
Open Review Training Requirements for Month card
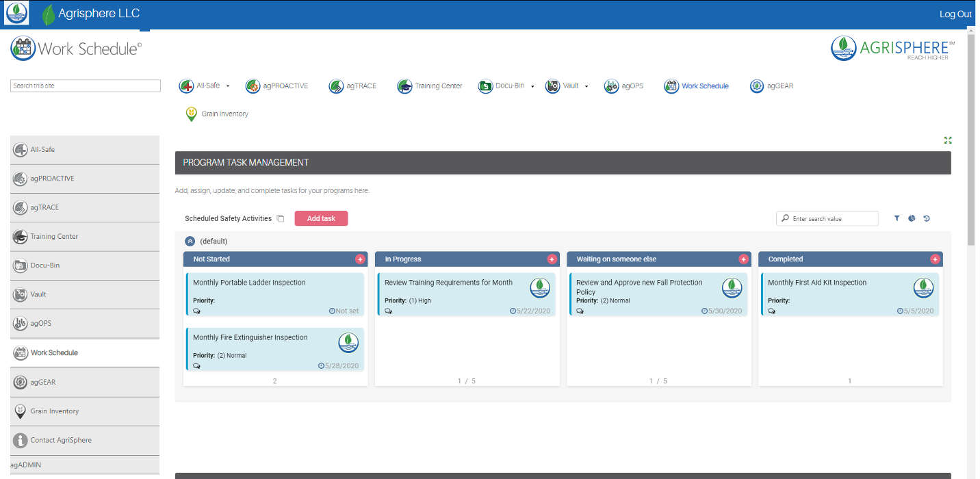pyautogui.click(x=467, y=294)
